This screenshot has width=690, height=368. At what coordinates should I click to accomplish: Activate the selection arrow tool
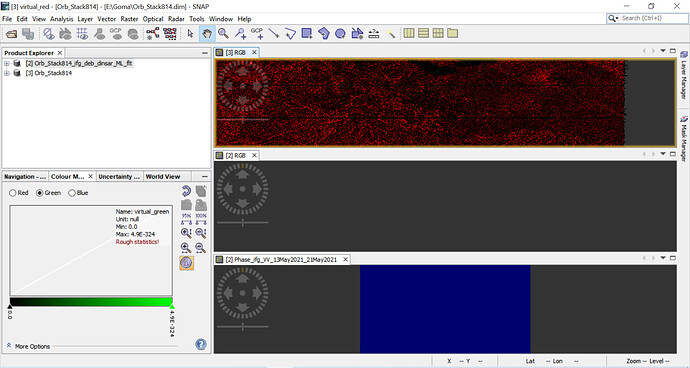[190, 34]
